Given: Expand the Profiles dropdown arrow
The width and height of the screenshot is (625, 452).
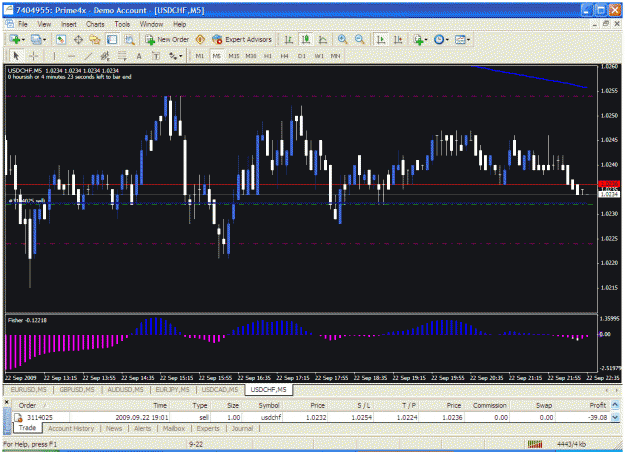Looking at the screenshot, I should 44,39.
